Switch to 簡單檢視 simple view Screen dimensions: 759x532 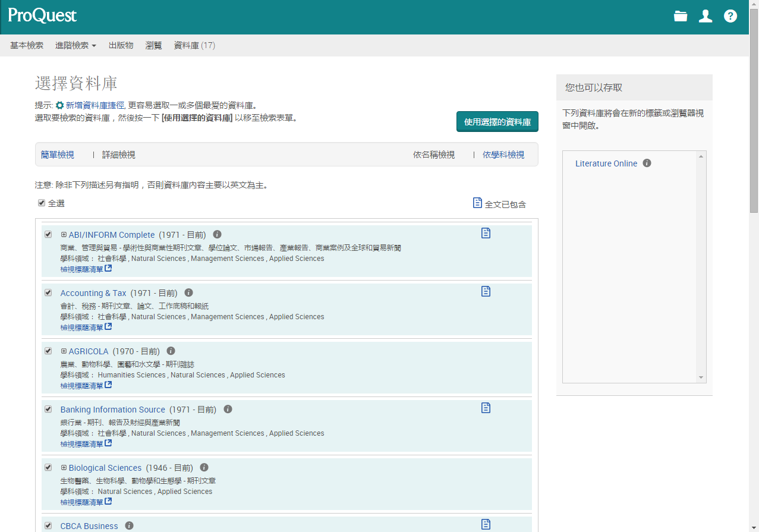click(x=58, y=155)
